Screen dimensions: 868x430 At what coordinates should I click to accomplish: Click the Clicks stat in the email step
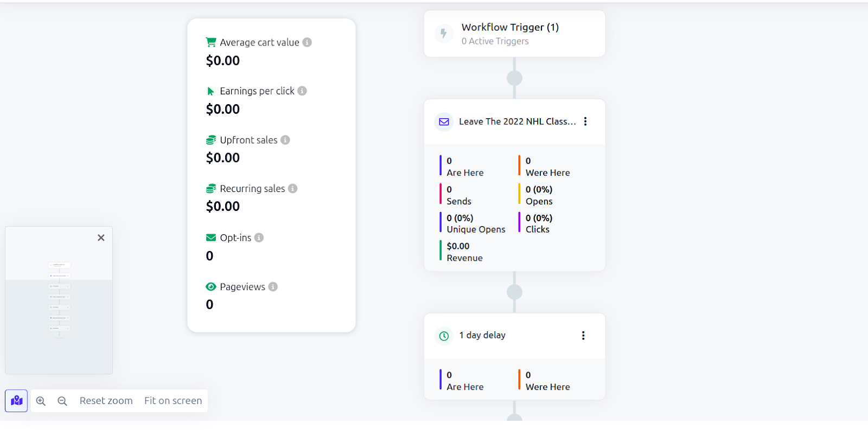coord(536,223)
